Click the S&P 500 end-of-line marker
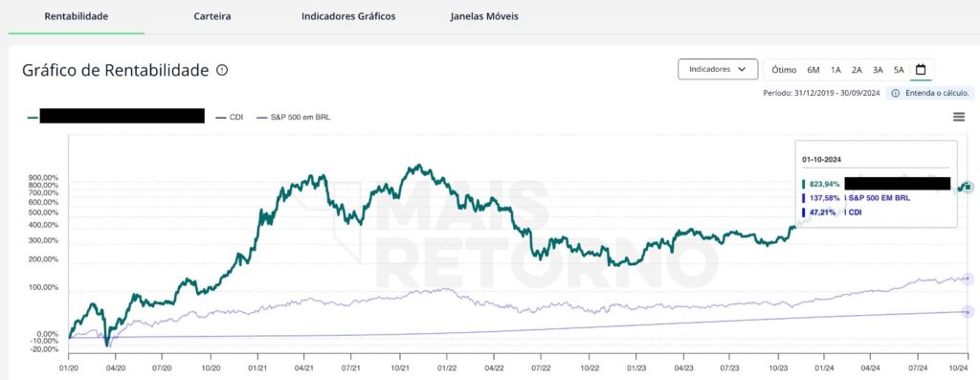 [968, 279]
